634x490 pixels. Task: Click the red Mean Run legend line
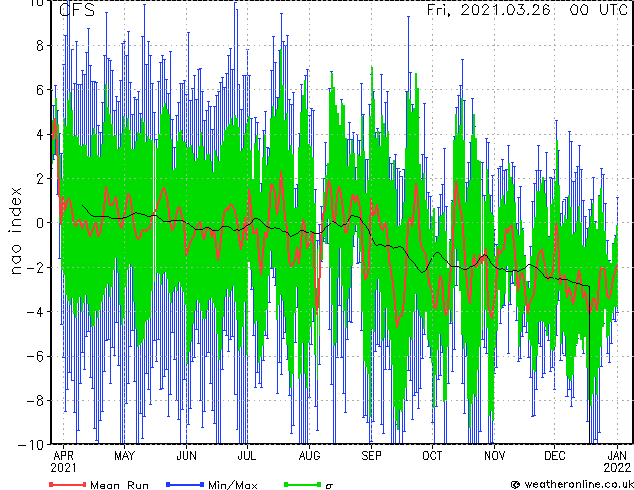tap(68, 484)
